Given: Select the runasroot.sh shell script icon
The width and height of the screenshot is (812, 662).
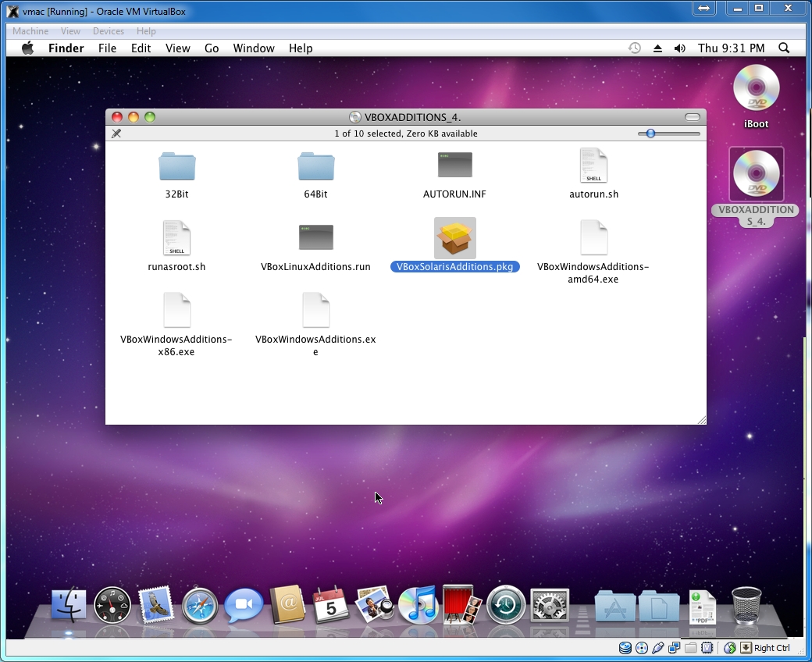Looking at the screenshot, I should (x=176, y=237).
